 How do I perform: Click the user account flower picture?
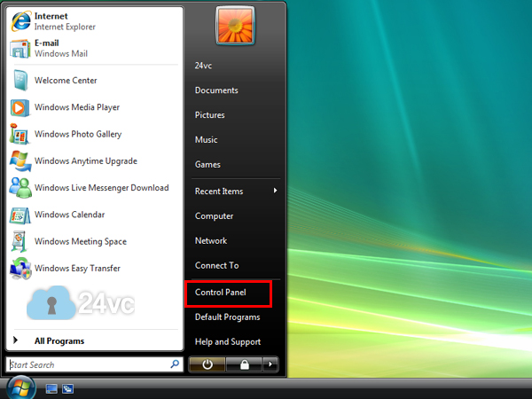(x=235, y=26)
